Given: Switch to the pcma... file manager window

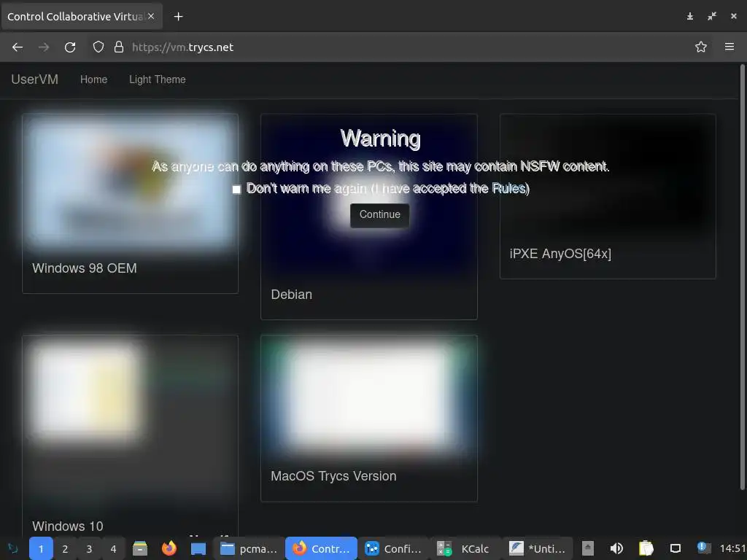Looking at the screenshot, I should [248, 548].
